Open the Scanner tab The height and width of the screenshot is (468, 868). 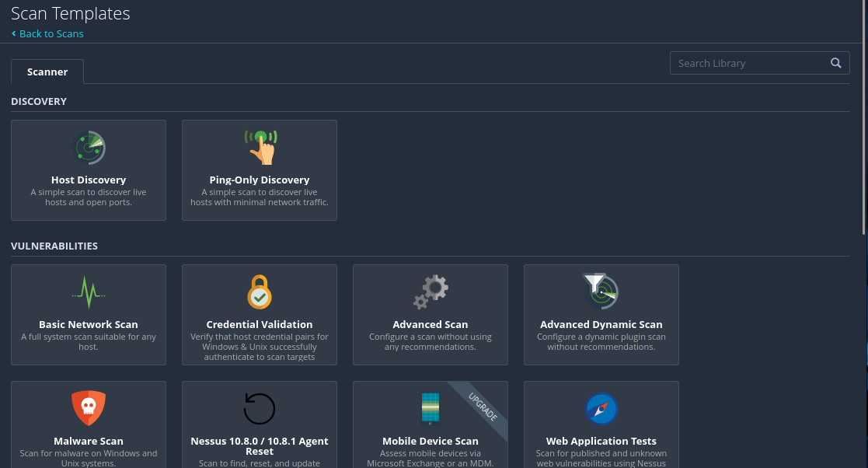pos(47,72)
